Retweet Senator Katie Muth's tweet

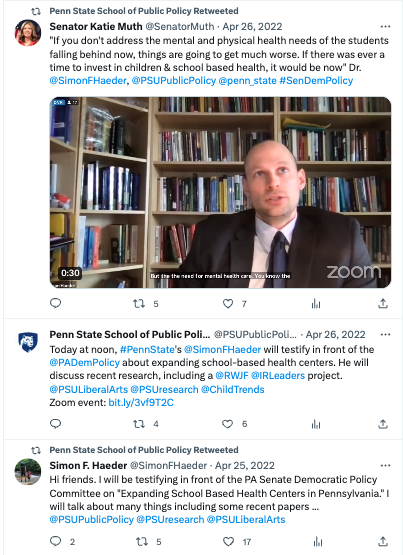pos(139,303)
